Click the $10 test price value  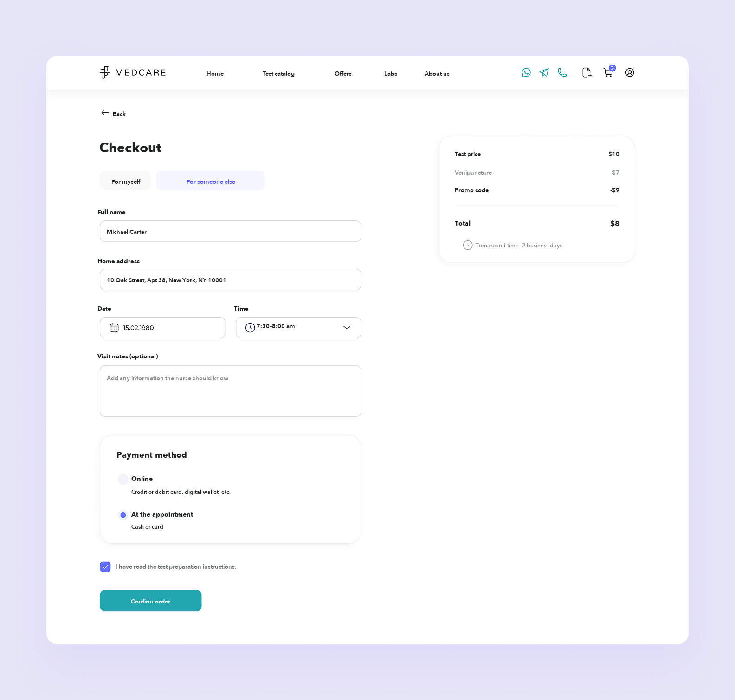[614, 154]
